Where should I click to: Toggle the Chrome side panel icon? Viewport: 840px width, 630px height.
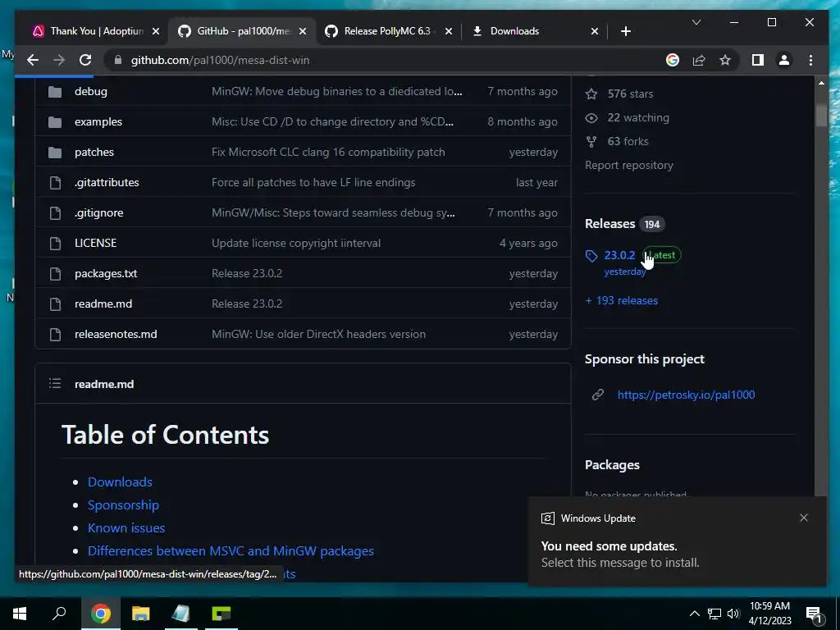(x=757, y=60)
